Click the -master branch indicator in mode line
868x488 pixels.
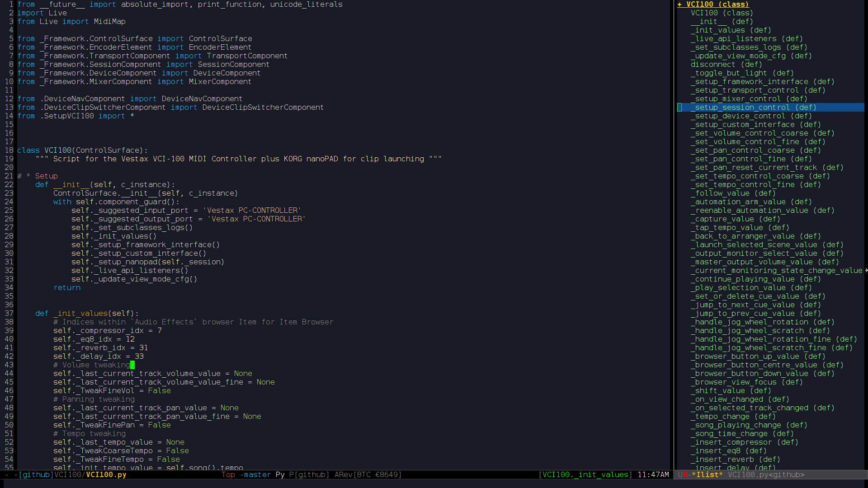pyautogui.click(x=255, y=475)
